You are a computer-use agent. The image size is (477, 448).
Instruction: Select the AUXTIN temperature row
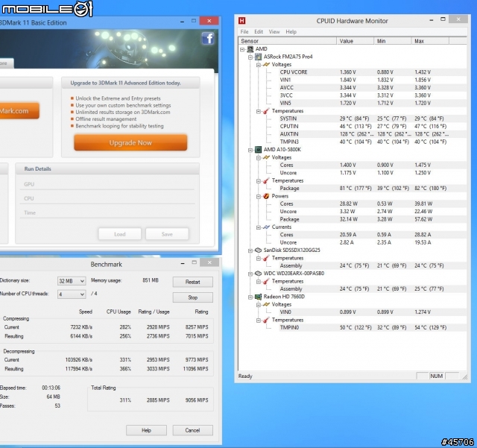pyautogui.click(x=373, y=134)
